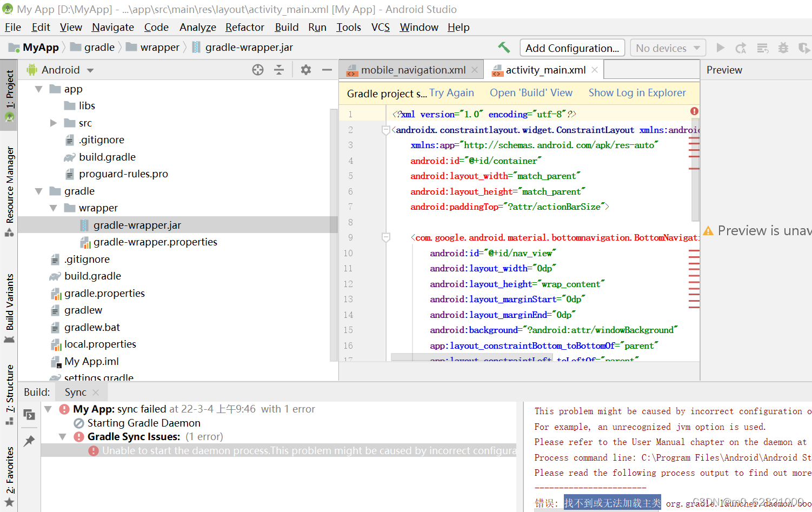Select gradle.properties file
The image size is (812, 512).
coord(104,293)
